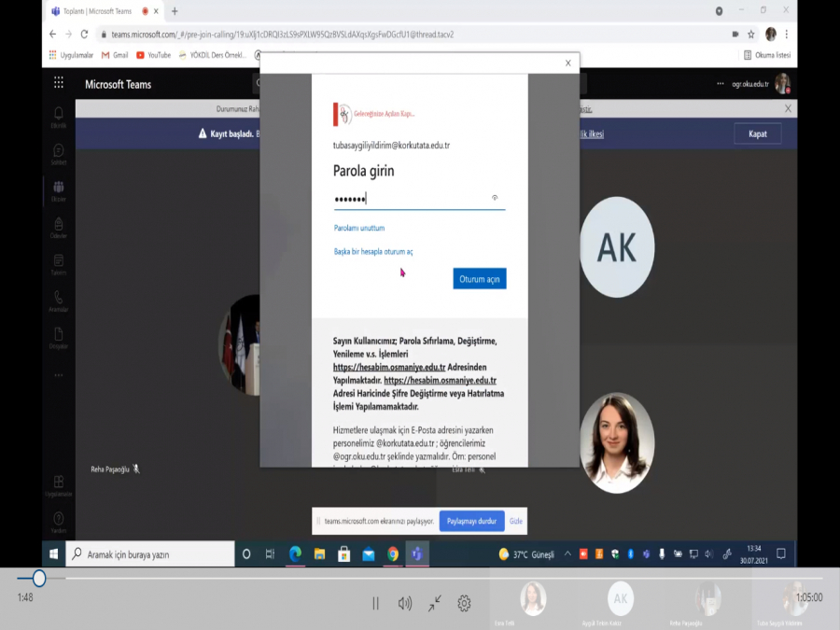Close the sign-in dialog
This screenshot has width=840, height=630.
click(567, 63)
